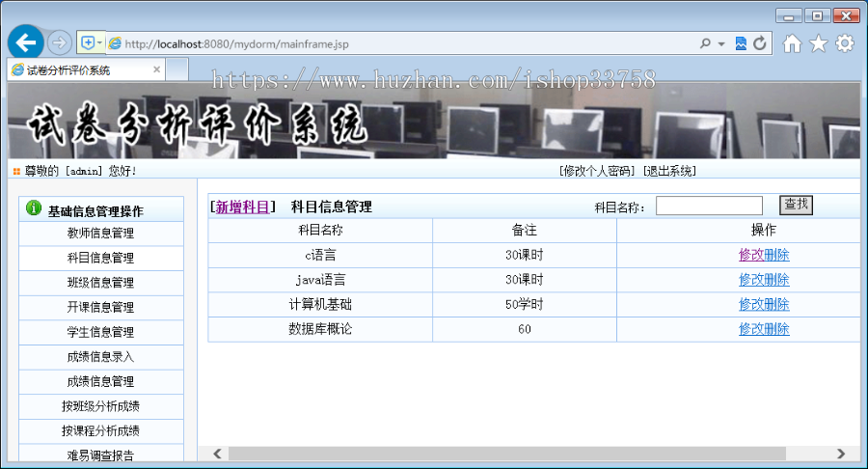The image size is (868, 469).
Task: Maximize the browser window
Action: pos(818,16)
